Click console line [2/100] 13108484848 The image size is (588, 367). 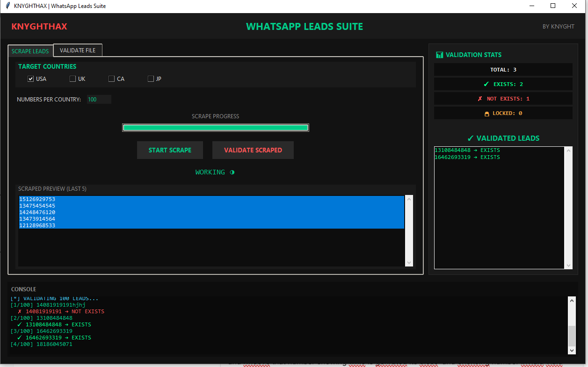(41, 318)
